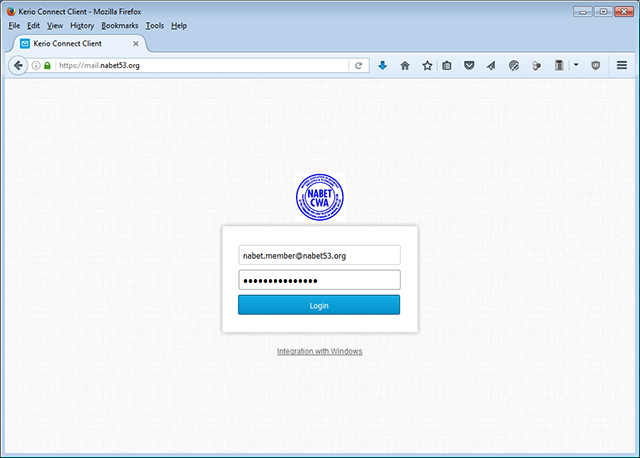Image resolution: width=640 pixels, height=458 pixels.
Task: Click the blue Login button
Action: [319, 305]
